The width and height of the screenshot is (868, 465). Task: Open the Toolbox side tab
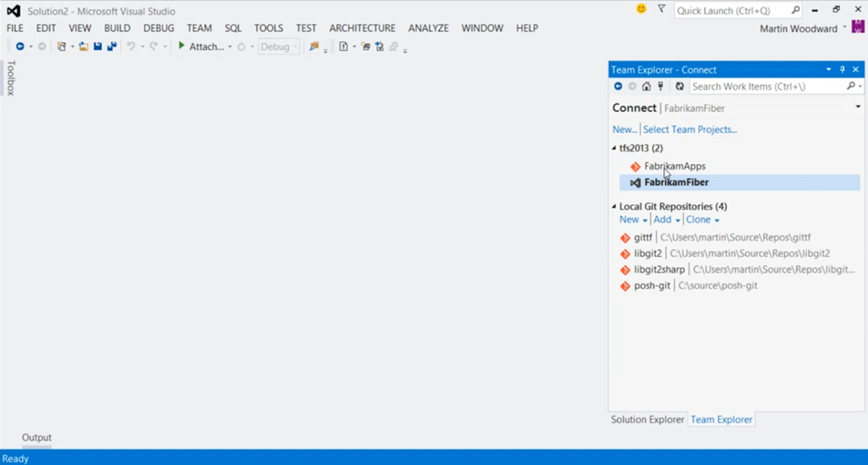[x=10, y=78]
